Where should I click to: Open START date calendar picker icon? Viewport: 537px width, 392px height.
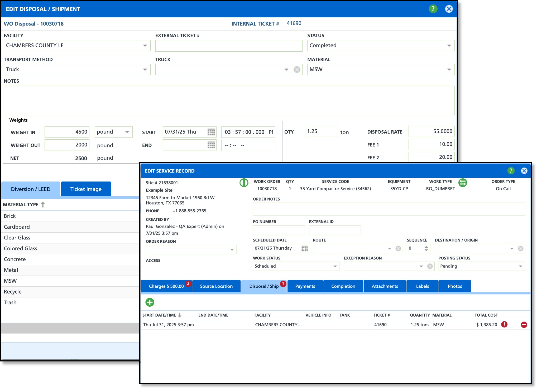coord(211,132)
